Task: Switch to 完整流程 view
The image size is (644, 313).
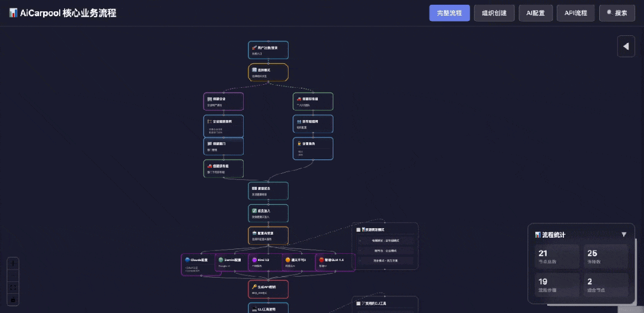Action: [449, 13]
